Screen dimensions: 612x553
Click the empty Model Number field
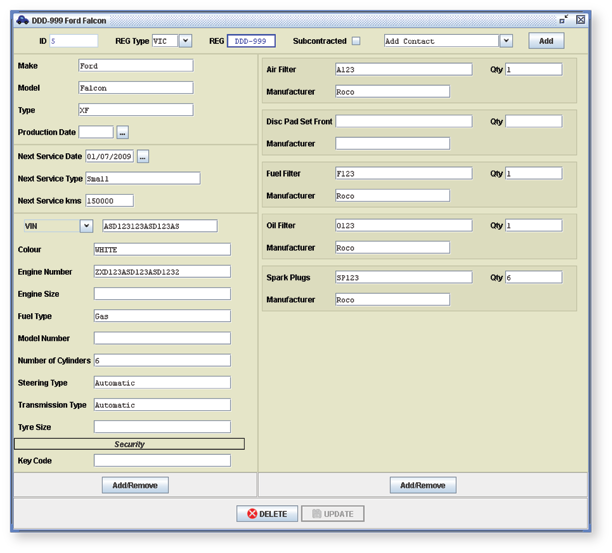point(162,338)
